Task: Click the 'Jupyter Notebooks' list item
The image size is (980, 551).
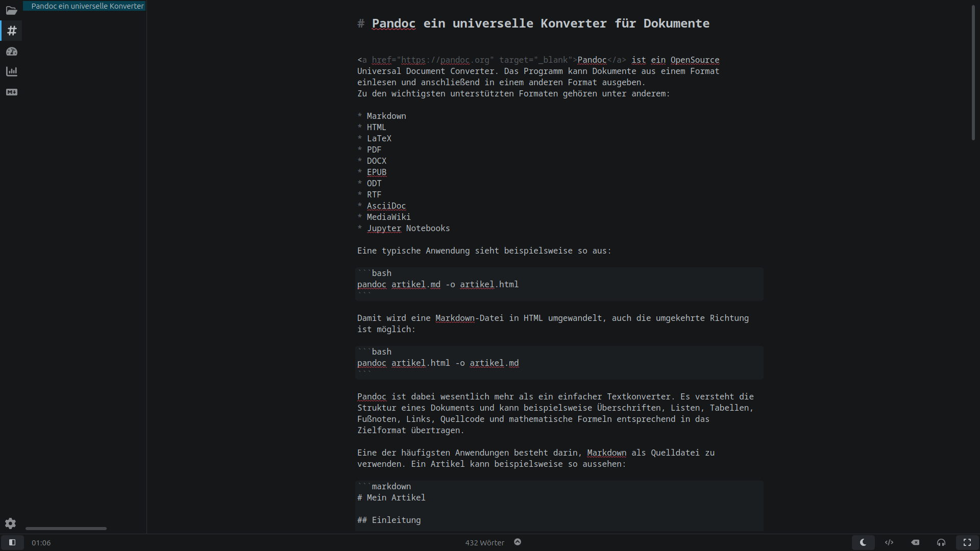Action: click(408, 228)
